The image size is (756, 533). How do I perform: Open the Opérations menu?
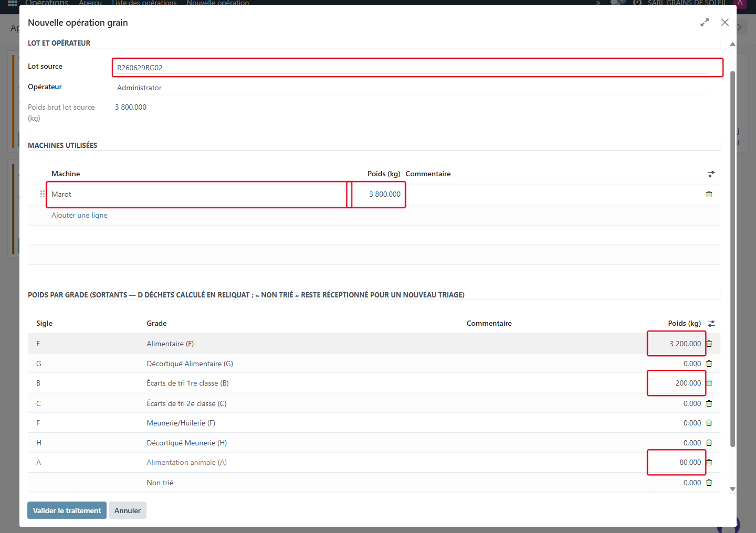pos(47,3)
